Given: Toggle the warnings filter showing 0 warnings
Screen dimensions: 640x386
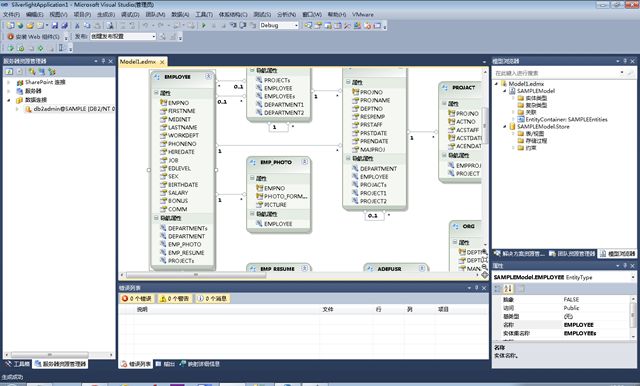Looking at the screenshot, I should (174, 299).
